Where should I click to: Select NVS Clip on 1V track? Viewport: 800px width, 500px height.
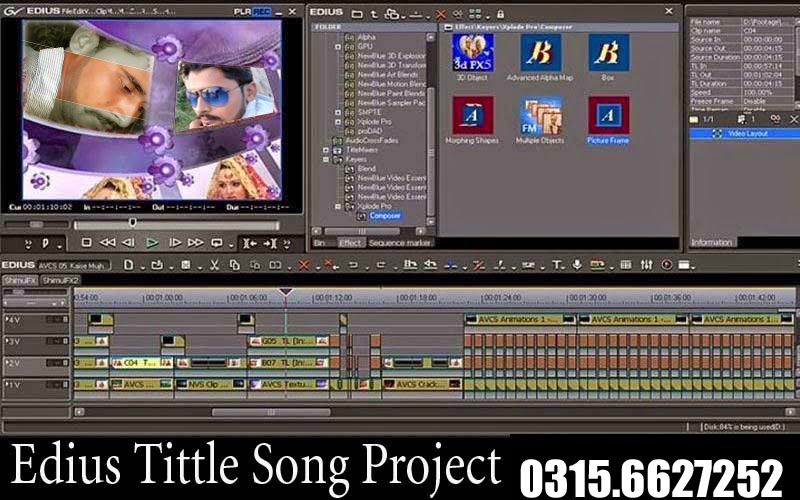[x=210, y=384]
